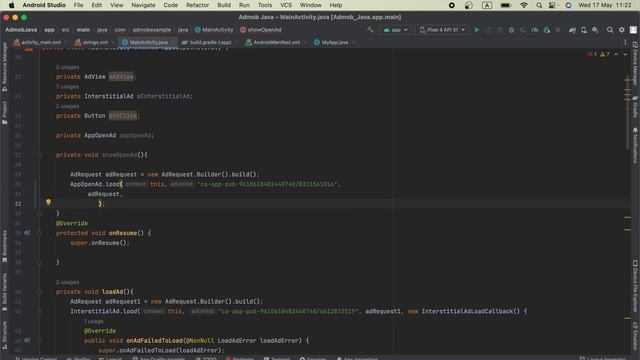This screenshot has height=360, width=640.
Task: Open editor tabs overflow three-dot menu
Action: (x=625, y=42)
